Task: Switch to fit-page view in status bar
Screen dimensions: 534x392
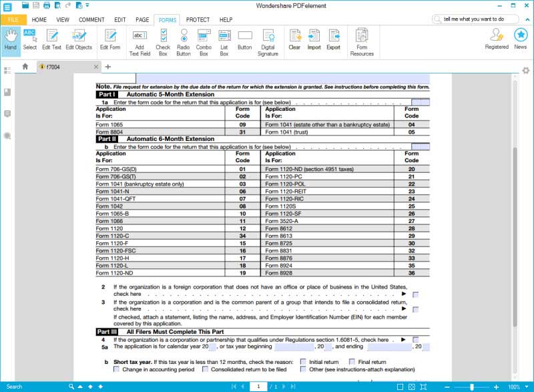Action: point(412,387)
